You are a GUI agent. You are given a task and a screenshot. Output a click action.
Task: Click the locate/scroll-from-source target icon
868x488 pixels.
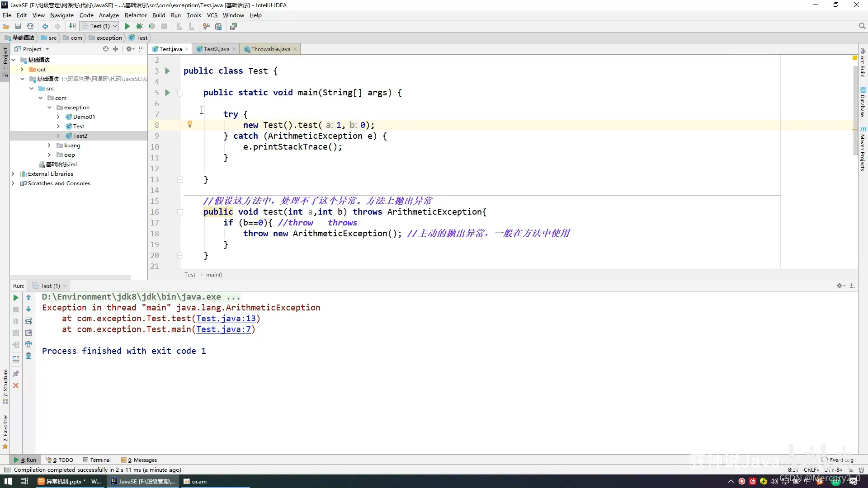pyautogui.click(x=106, y=49)
